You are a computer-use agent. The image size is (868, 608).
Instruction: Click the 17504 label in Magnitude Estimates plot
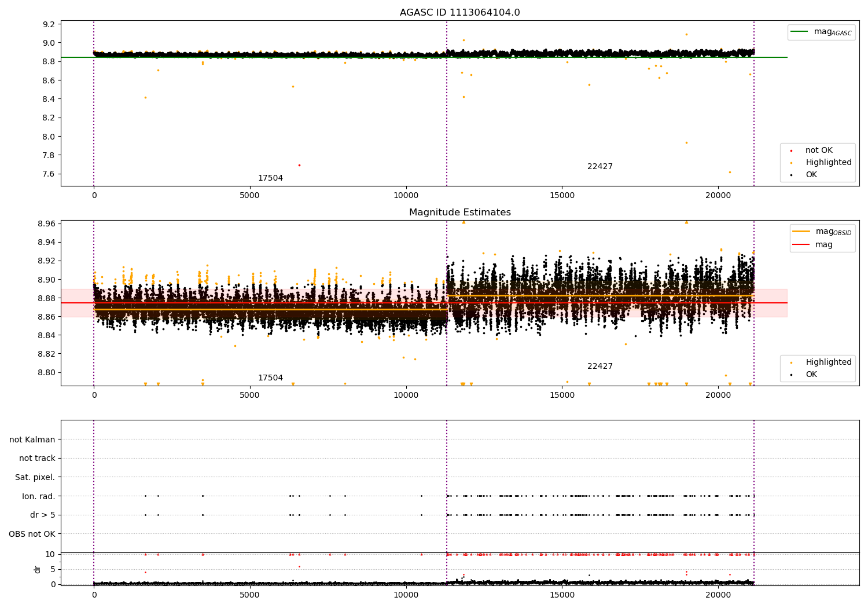270,378
